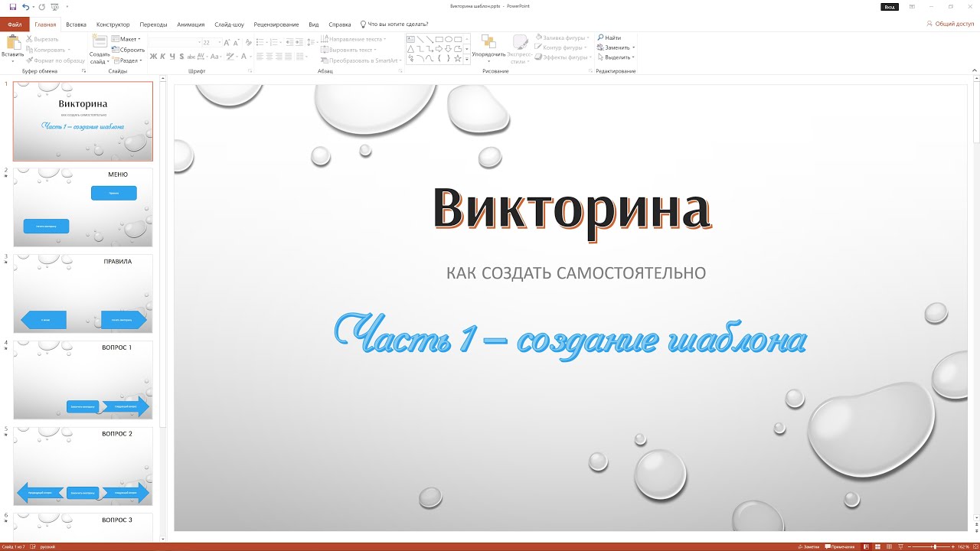Toggle Заметки notes pane in status bar

(x=808, y=546)
